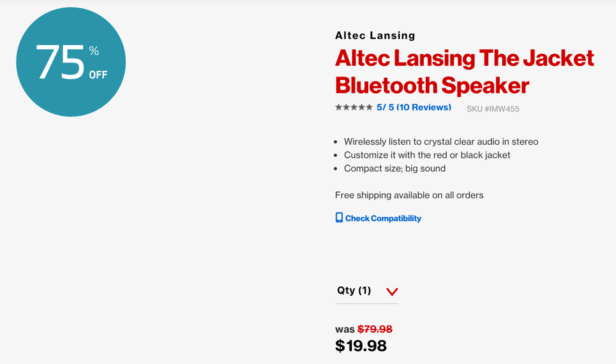
Task: Click the SKU #IMW455 label
Action: pyautogui.click(x=493, y=109)
